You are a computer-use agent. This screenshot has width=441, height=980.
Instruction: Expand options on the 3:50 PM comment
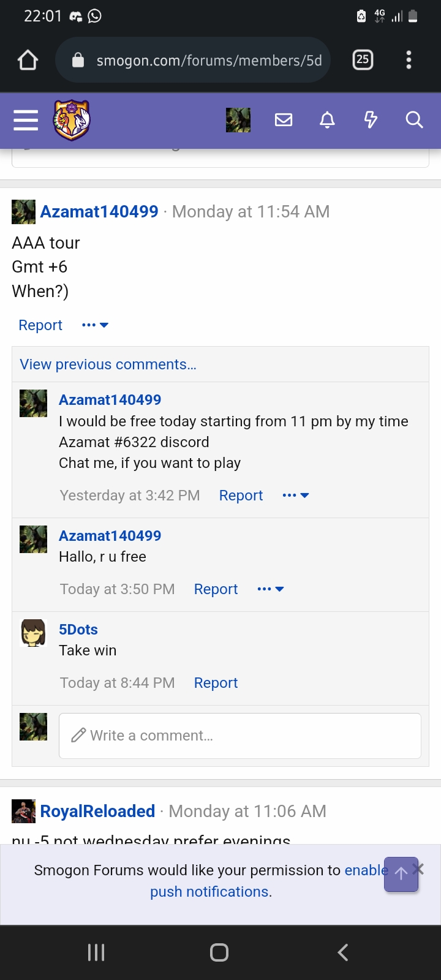(271, 589)
